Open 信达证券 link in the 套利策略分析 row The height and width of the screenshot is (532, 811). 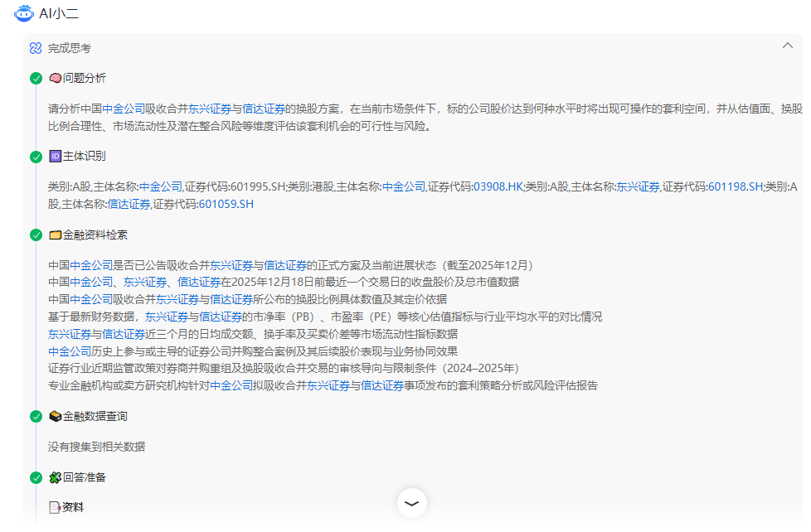coord(382,385)
